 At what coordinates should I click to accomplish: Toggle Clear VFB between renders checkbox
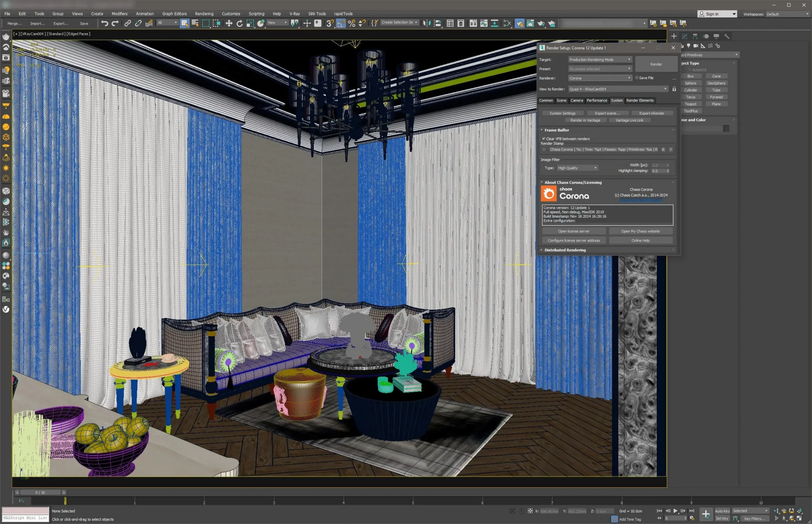(544, 138)
